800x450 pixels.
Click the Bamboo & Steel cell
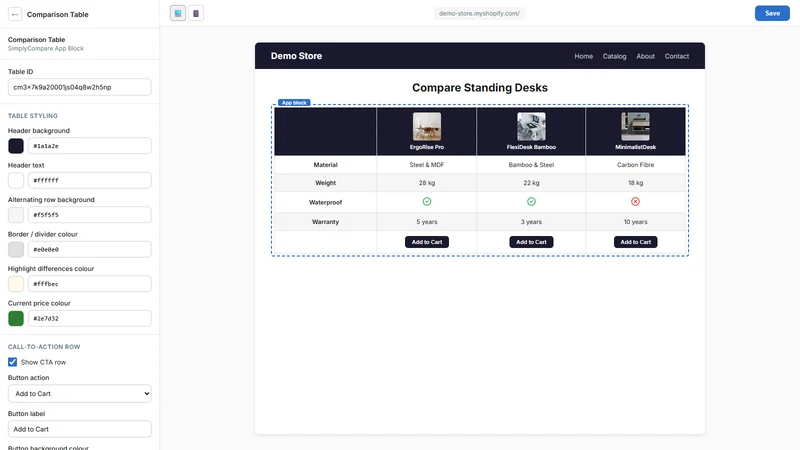pos(531,165)
